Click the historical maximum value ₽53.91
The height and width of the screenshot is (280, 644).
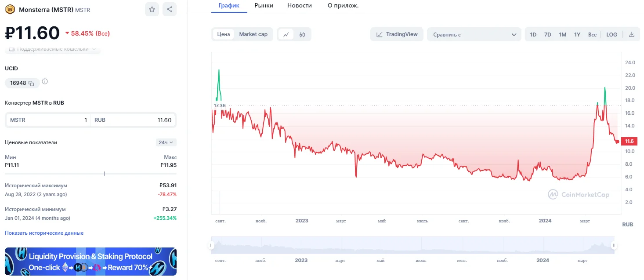[x=168, y=185]
